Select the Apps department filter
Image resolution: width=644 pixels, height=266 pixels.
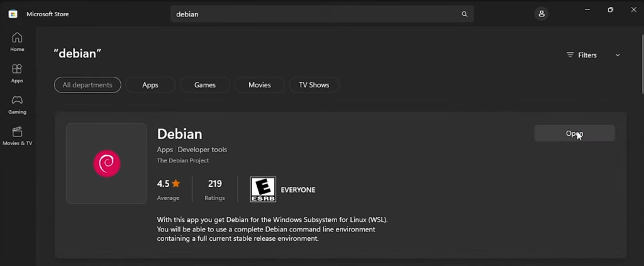pos(150,85)
